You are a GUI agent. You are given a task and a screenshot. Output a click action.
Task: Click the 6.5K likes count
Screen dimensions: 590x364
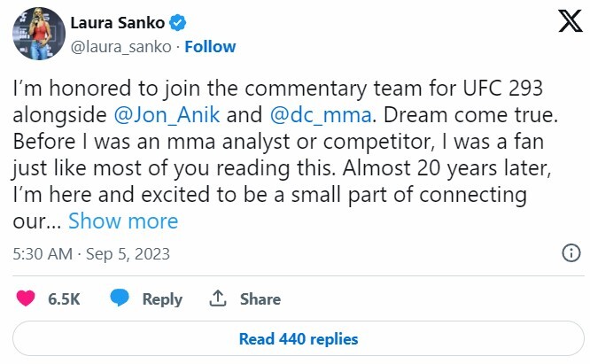point(64,299)
